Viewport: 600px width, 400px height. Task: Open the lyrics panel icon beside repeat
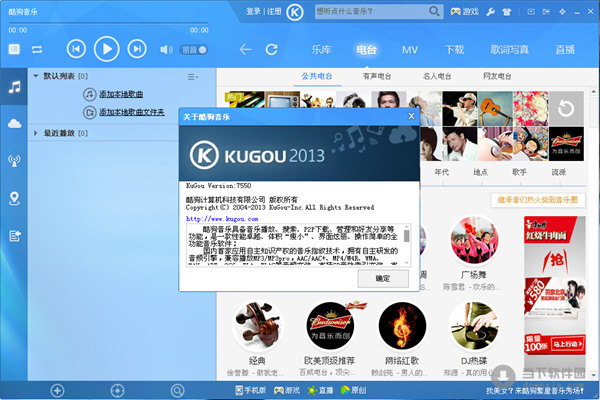coord(14,49)
